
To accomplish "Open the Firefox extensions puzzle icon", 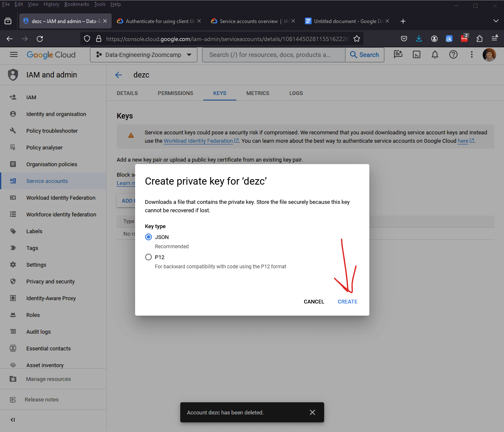I will point(479,39).
